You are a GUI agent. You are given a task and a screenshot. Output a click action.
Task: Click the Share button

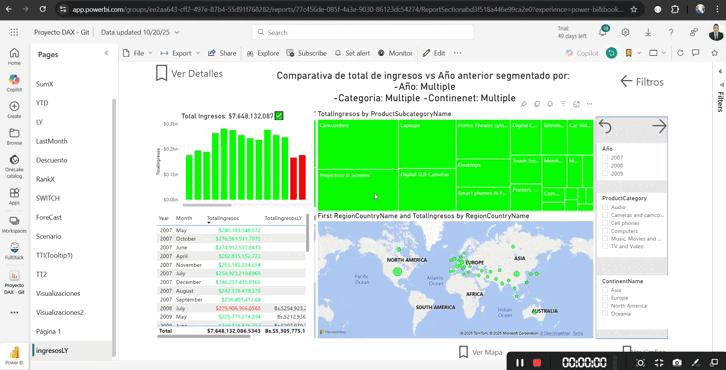point(222,53)
